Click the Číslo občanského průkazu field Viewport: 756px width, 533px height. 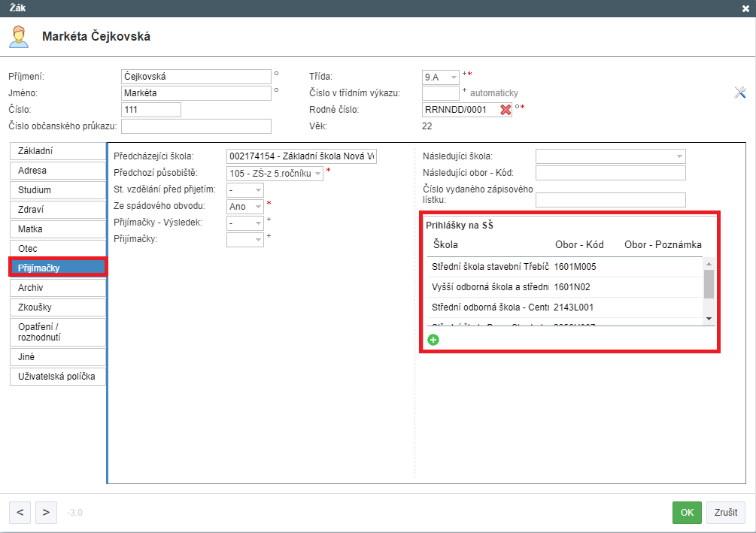[196, 126]
